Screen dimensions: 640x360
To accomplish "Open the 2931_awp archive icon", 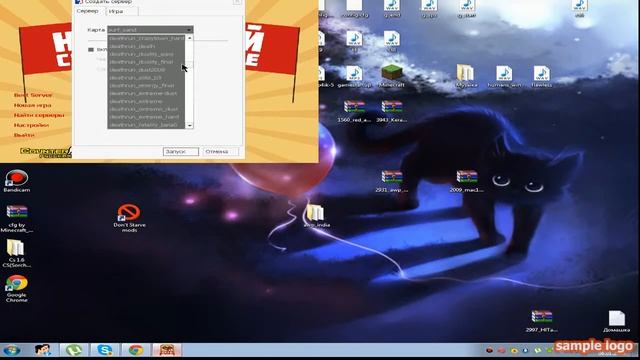I will coord(391,181).
